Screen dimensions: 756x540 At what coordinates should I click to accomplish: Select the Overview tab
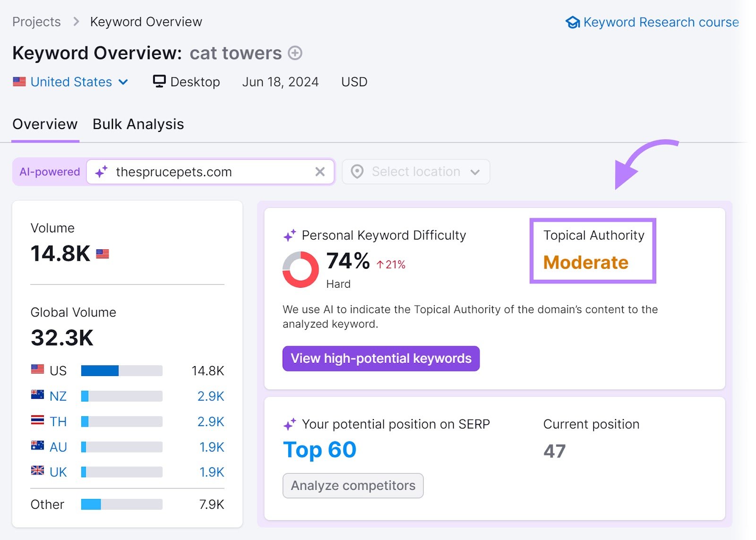(45, 124)
